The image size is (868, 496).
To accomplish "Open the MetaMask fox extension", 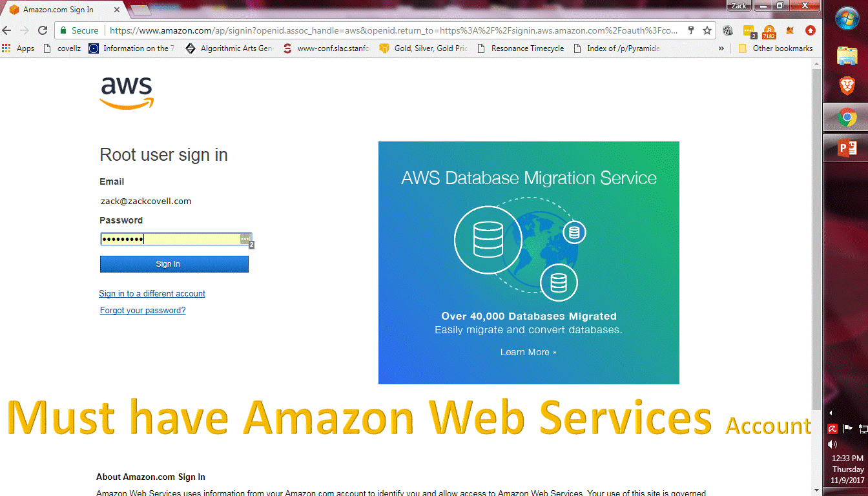I will coord(790,30).
